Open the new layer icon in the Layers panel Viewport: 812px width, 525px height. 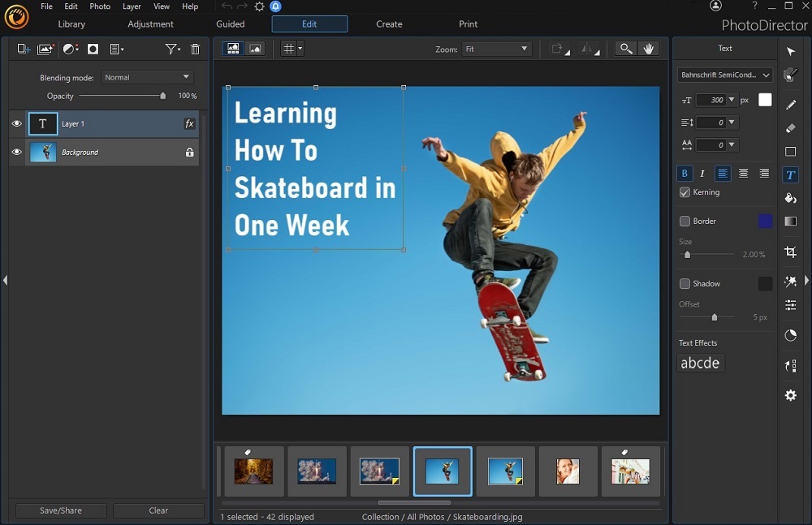coord(22,49)
